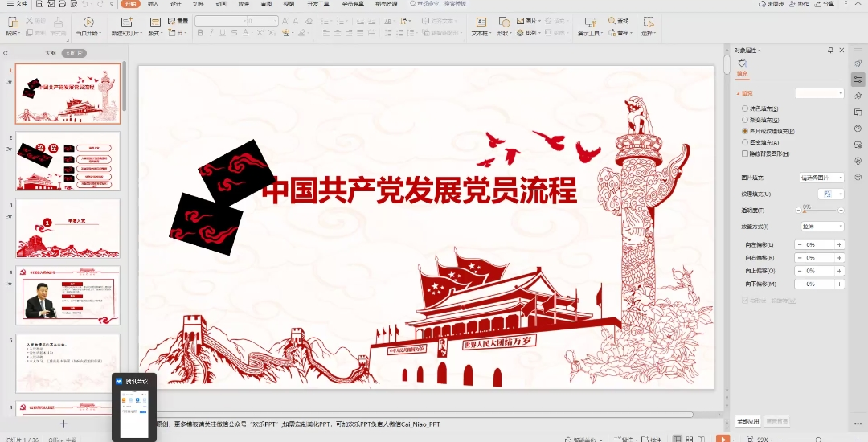Screen dimensions: 868x442
Task: Click the Layout (版式) icon
Action: [156, 23]
